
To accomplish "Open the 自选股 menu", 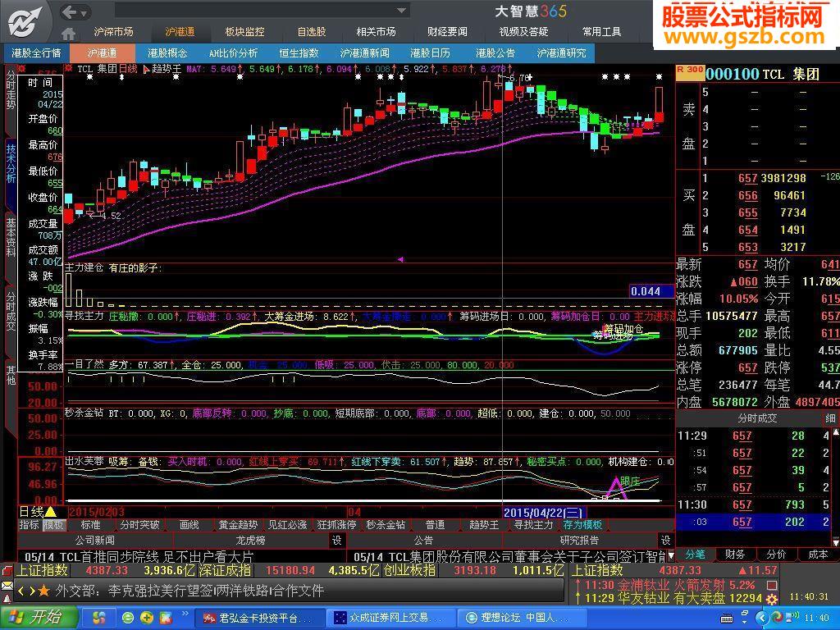I will coord(312,32).
